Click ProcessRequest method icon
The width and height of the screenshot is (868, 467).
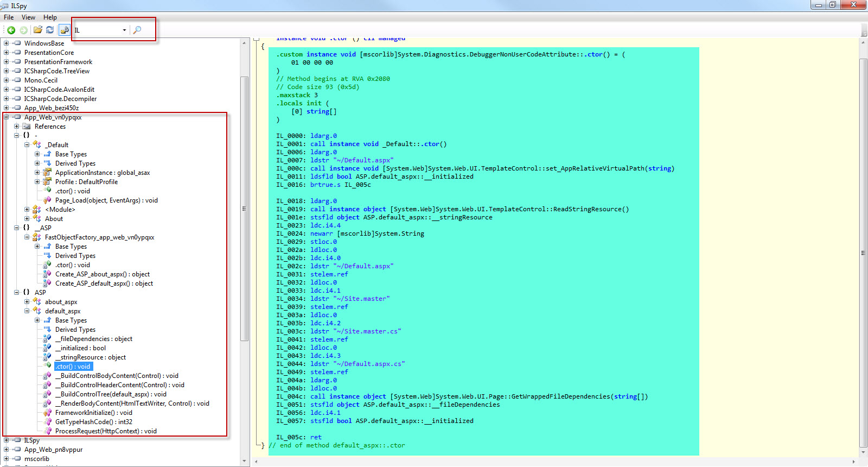pos(47,431)
